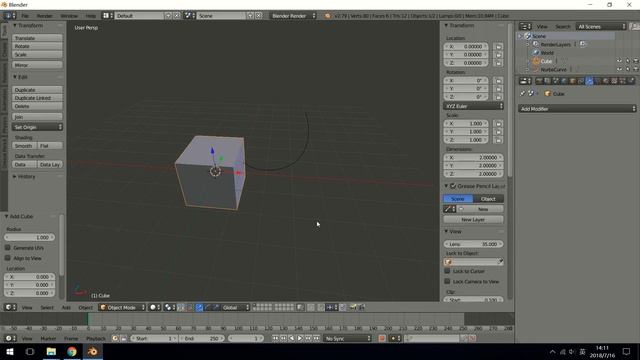Open the Render properties tab icon
The image size is (640, 360).
pos(539,81)
